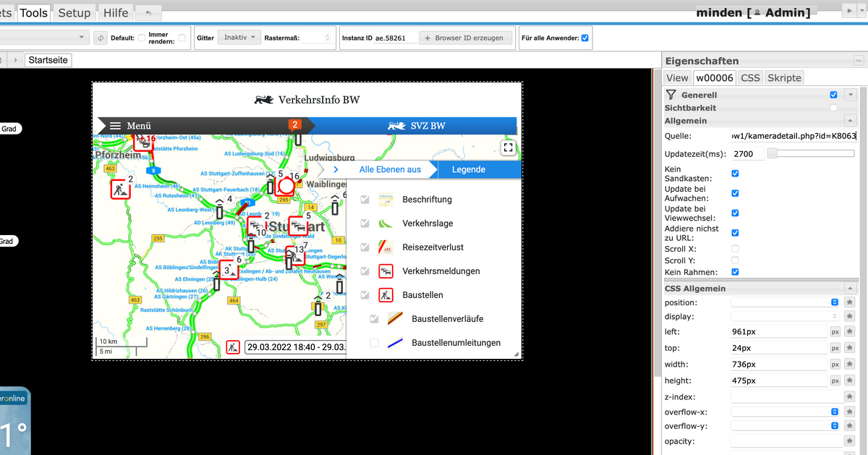Image resolution: width=868 pixels, height=455 pixels.
Task: Open the Generell dropdown arrow
Action: click(x=851, y=95)
